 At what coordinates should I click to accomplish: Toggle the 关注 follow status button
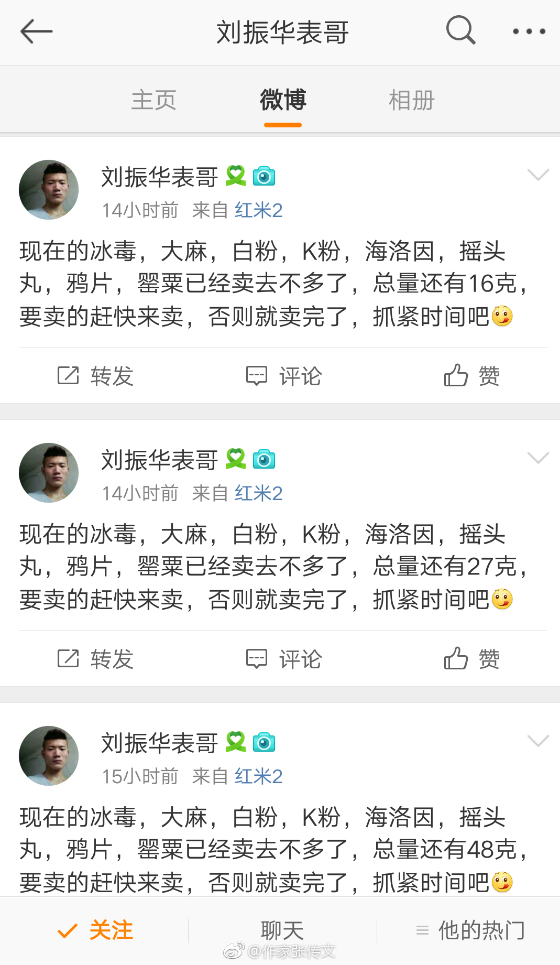[95, 930]
